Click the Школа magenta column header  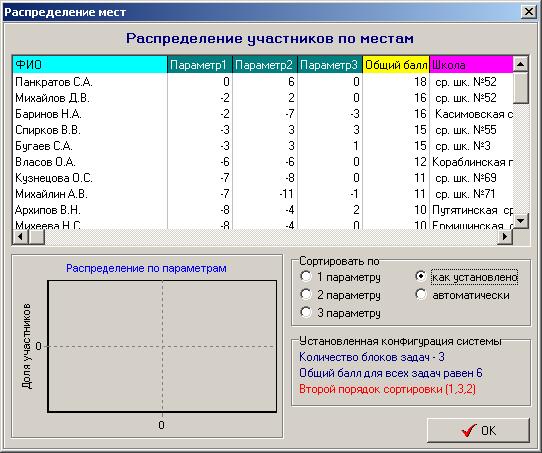point(471,65)
